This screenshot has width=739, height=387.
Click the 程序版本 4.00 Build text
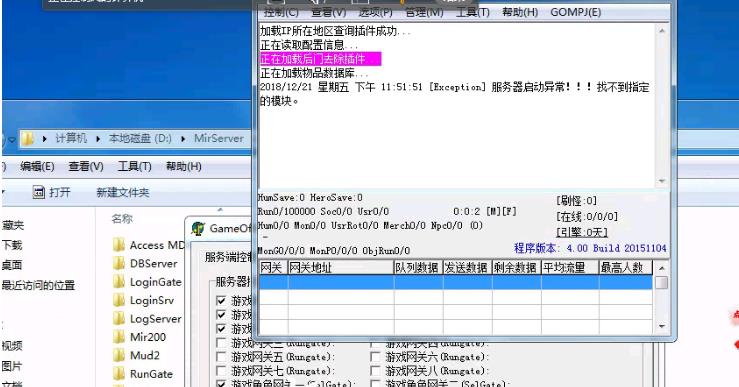point(590,248)
